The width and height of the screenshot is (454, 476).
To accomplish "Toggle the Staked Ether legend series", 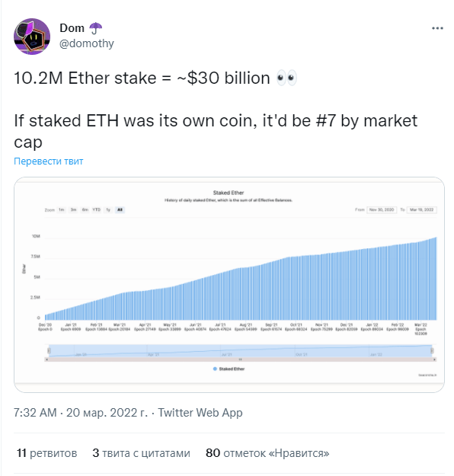I will [229, 369].
